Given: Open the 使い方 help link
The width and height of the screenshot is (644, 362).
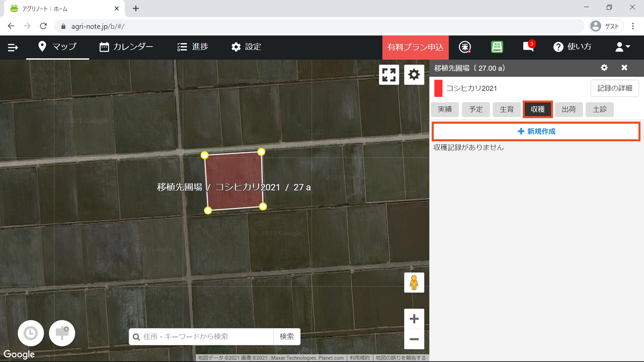Looking at the screenshot, I should click(573, 47).
